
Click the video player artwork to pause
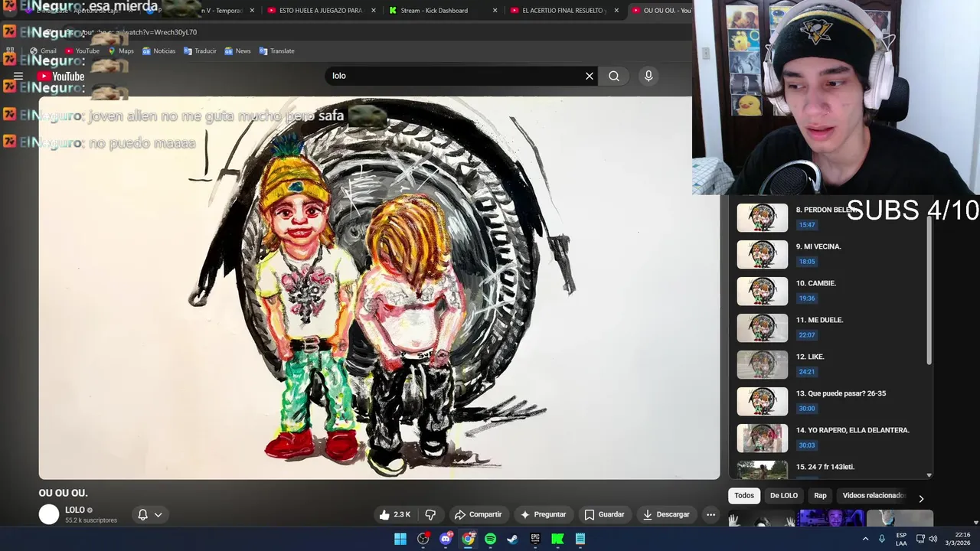pos(379,288)
